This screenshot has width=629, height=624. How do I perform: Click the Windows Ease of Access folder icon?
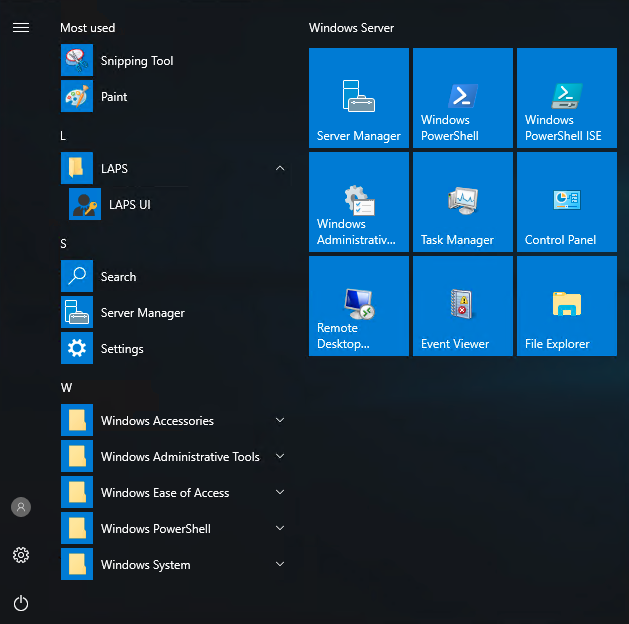(77, 492)
